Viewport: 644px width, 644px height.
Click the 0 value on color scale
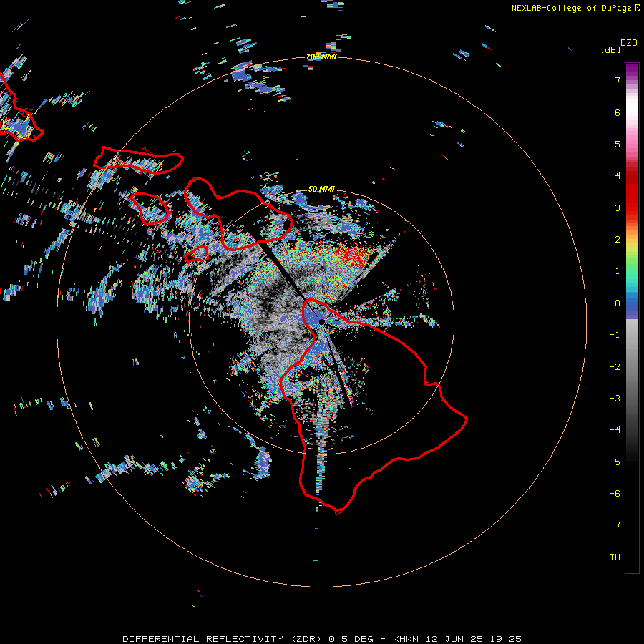click(x=618, y=303)
